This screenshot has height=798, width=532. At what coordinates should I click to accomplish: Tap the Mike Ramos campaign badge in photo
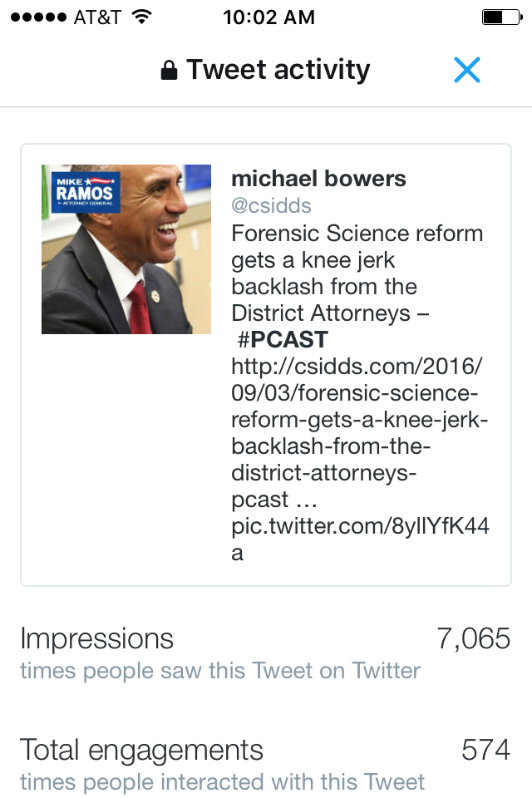(x=86, y=192)
